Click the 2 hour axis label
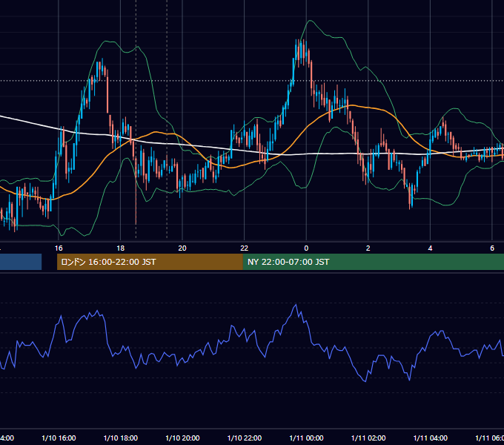 pyautogui.click(x=368, y=248)
